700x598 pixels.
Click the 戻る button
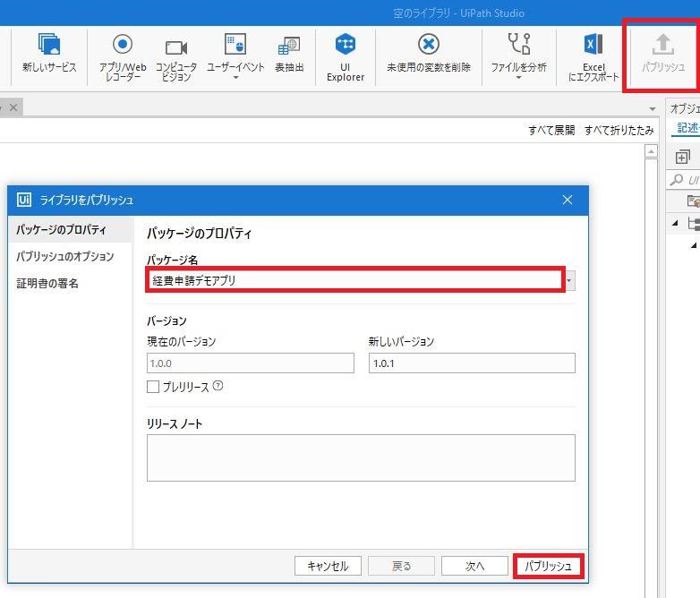[x=401, y=566]
